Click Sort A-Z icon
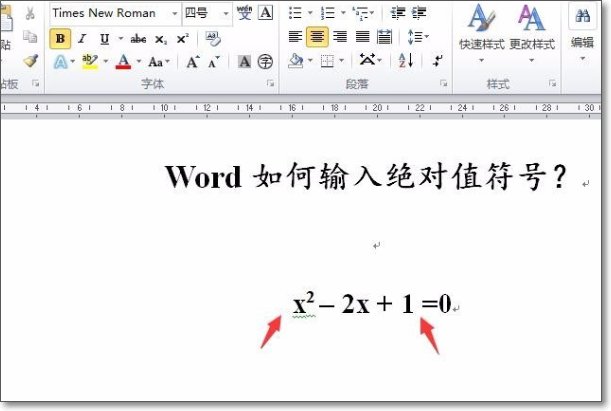The image size is (611, 411). point(406,60)
